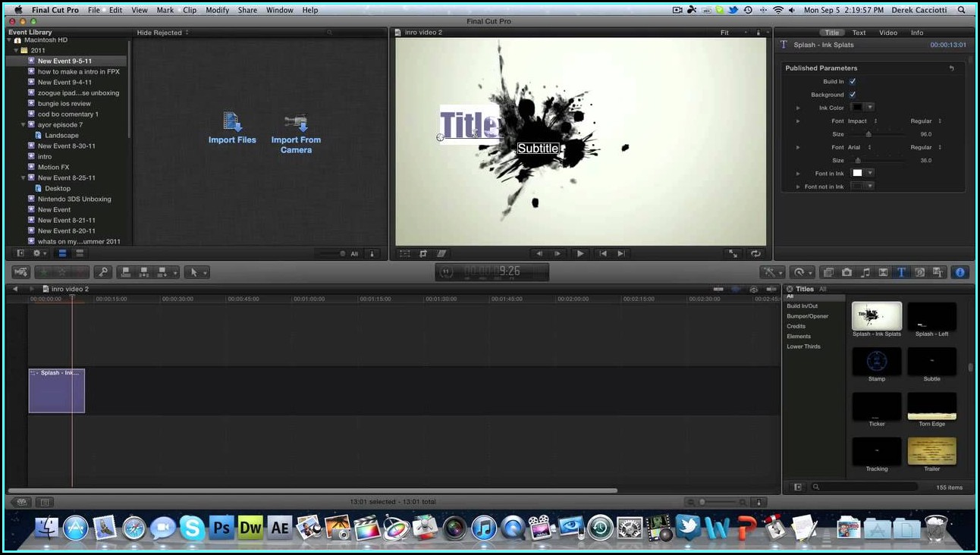Open the Photos browser camera icon
Screen dimensions: 980x555
click(847, 272)
